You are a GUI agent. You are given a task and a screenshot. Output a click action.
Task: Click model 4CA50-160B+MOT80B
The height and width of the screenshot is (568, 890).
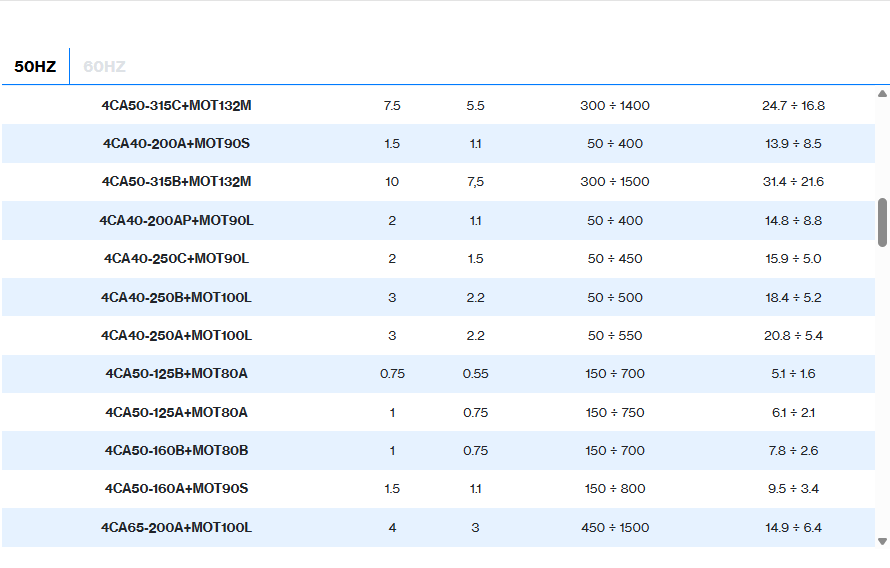pos(176,451)
